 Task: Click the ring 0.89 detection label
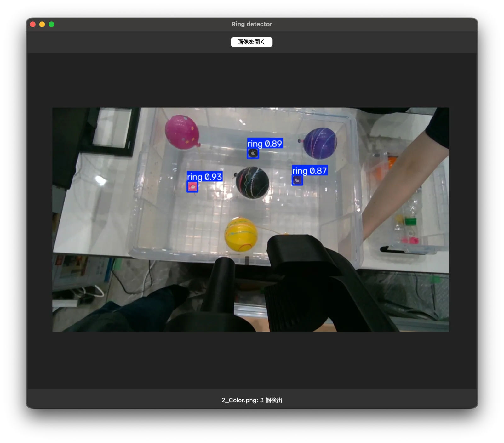[x=265, y=144]
